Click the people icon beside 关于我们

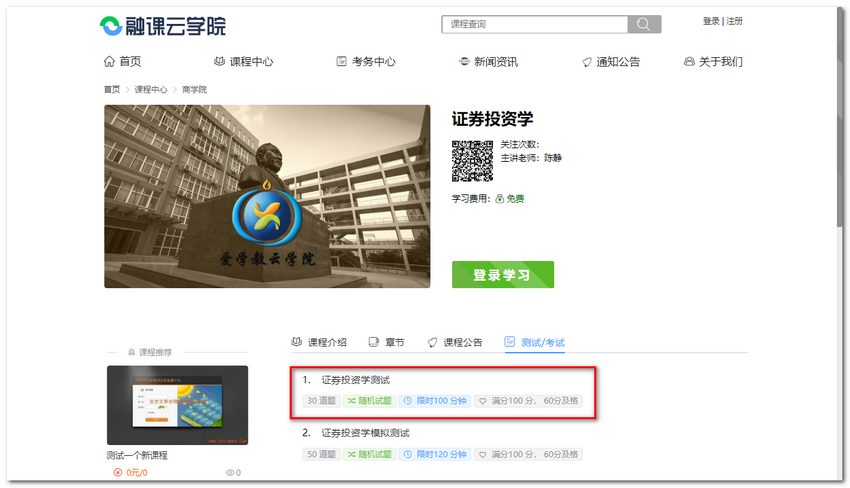pos(689,62)
